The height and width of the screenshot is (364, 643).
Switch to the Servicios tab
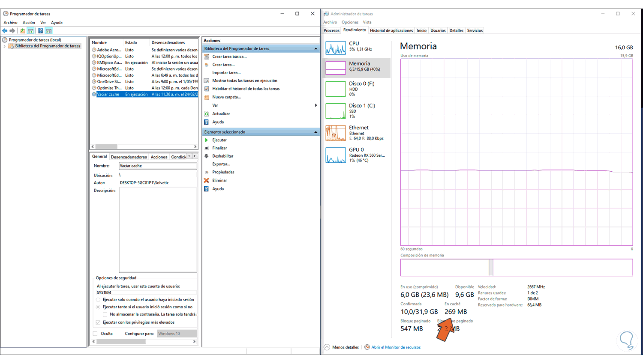pyautogui.click(x=475, y=30)
